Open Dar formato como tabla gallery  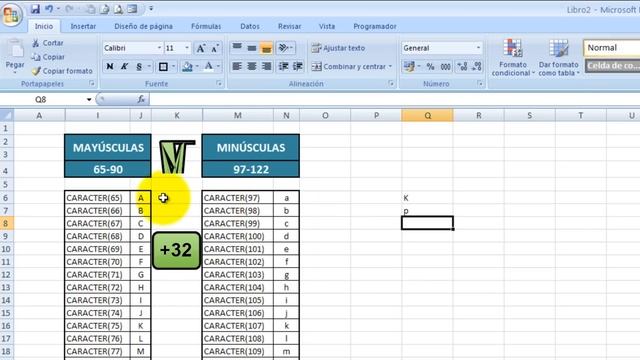pyautogui.click(x=558, y=58)
